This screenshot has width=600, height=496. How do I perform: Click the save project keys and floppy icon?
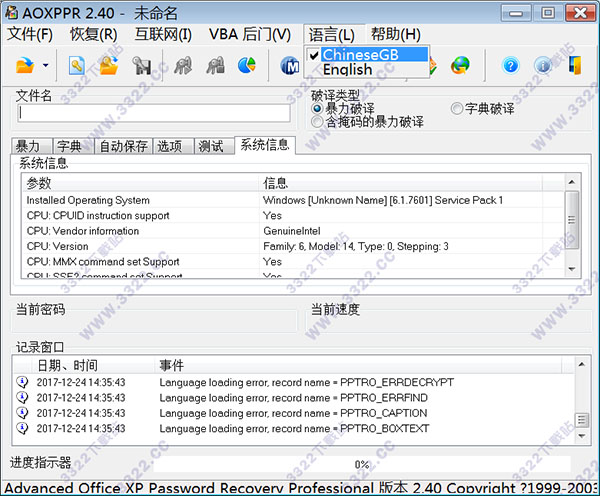coord(142,65)
